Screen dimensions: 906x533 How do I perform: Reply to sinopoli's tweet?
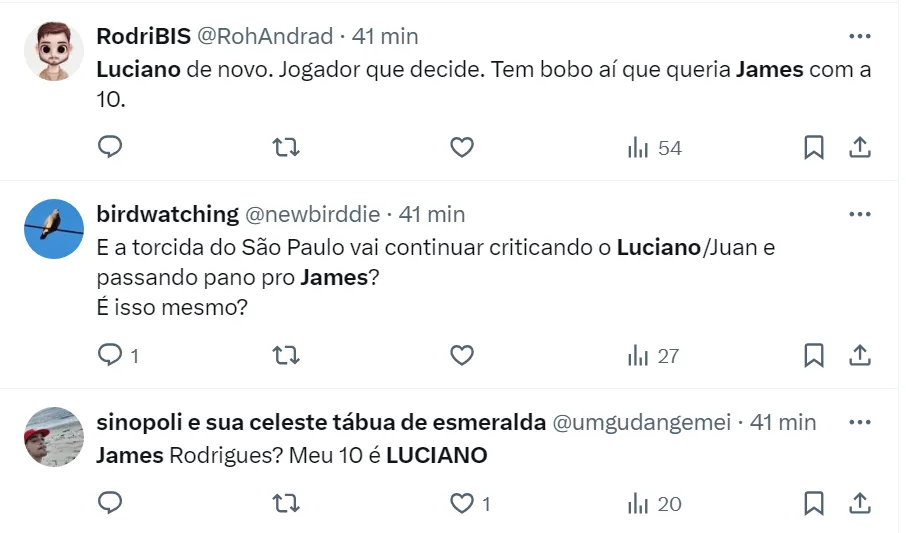[x=110, y=503]
